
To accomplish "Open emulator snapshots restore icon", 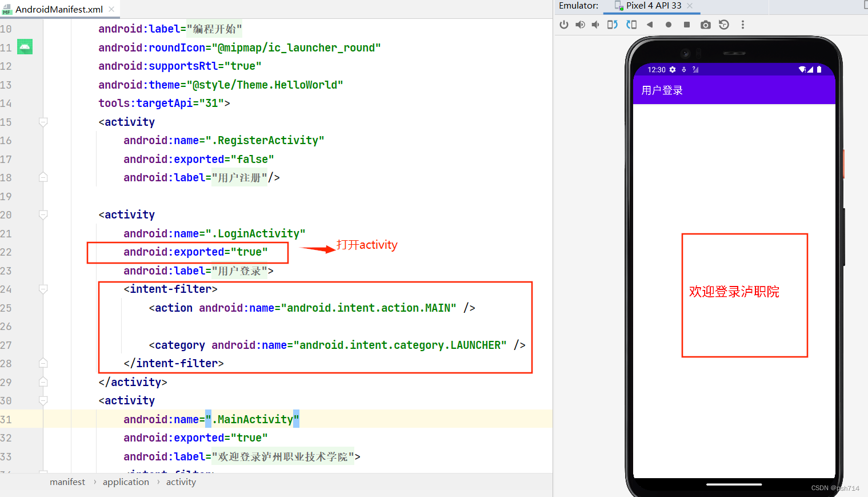I will (x=724, y=25).
